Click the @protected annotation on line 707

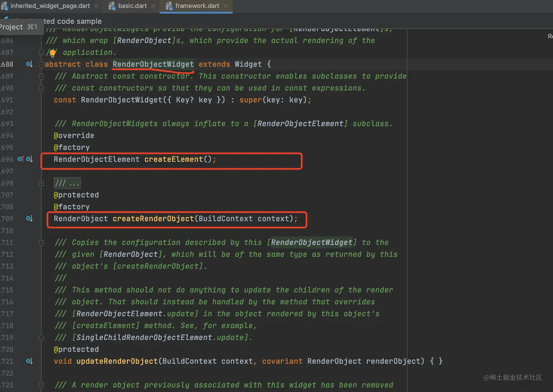pyautogui.click(x=76, y=195)
